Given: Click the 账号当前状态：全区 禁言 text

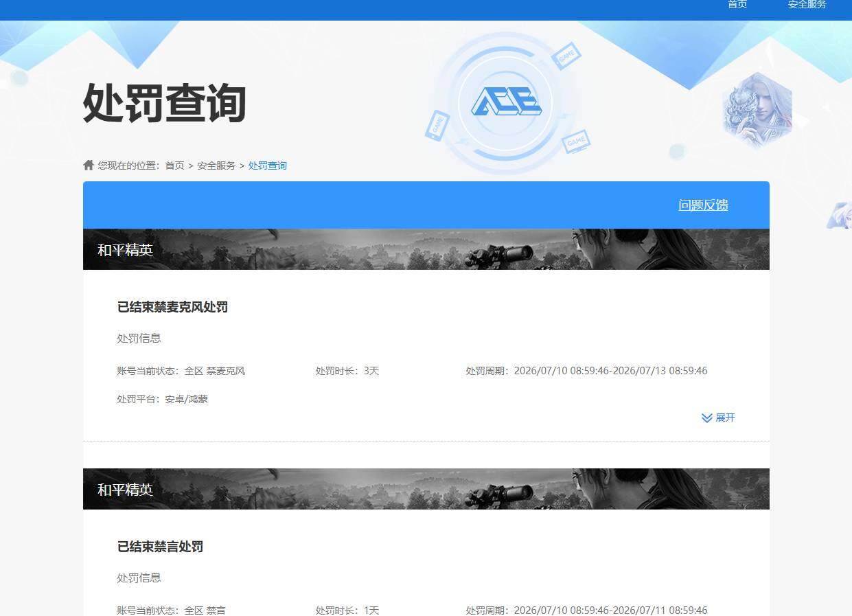Looking at the screenshot, I should (x=172, y=610).
